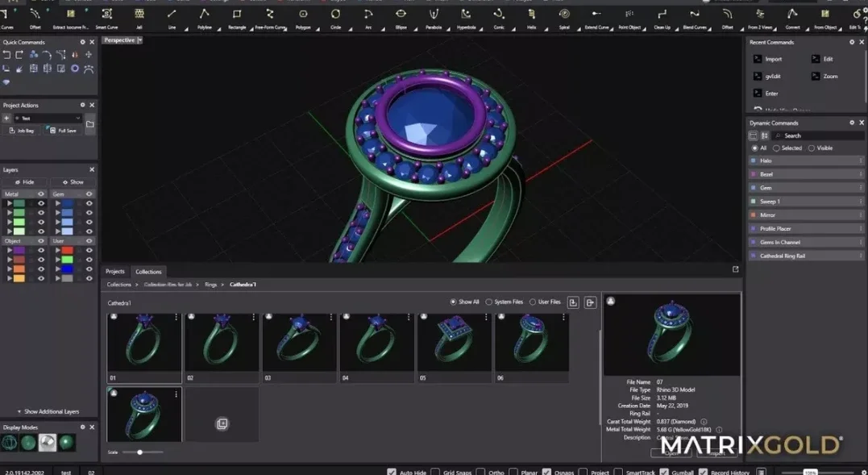868x475 pixels.
Task: Open the project name dropdown showing Test
Action: 48,119
